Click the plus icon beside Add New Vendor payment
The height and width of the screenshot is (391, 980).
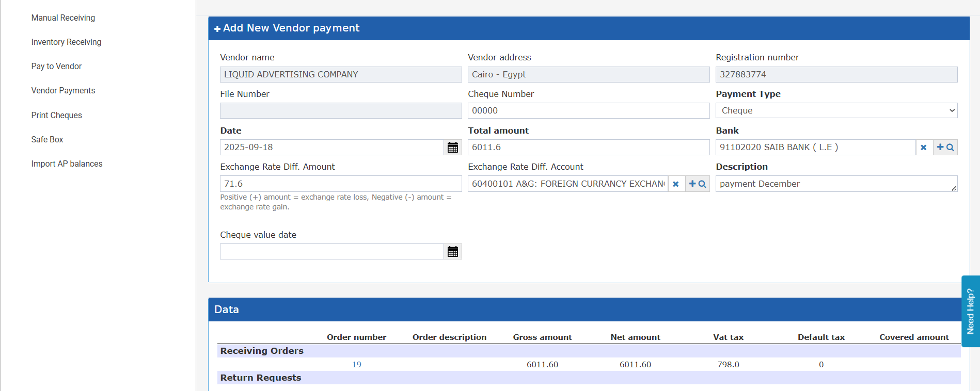217,29
